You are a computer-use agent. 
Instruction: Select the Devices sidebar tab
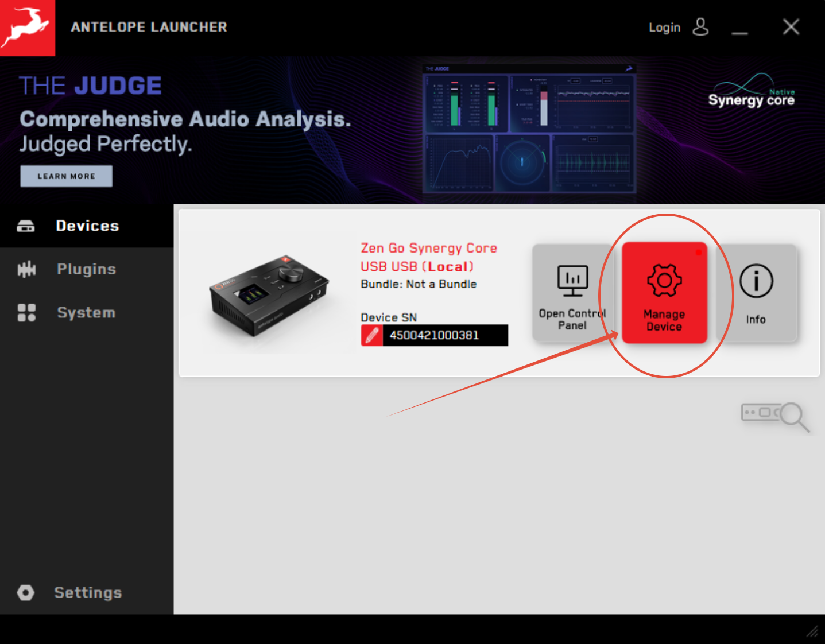(87, 226)
